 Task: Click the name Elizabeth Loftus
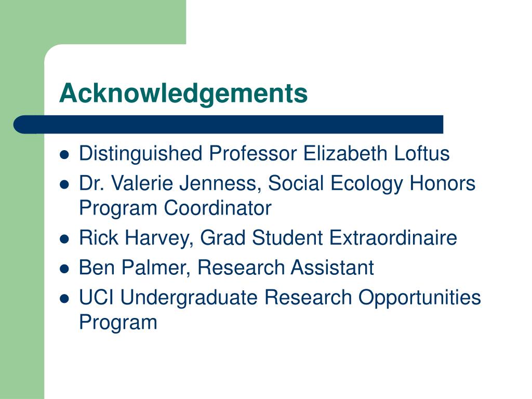pyautogui.click(x=376, y=153)
